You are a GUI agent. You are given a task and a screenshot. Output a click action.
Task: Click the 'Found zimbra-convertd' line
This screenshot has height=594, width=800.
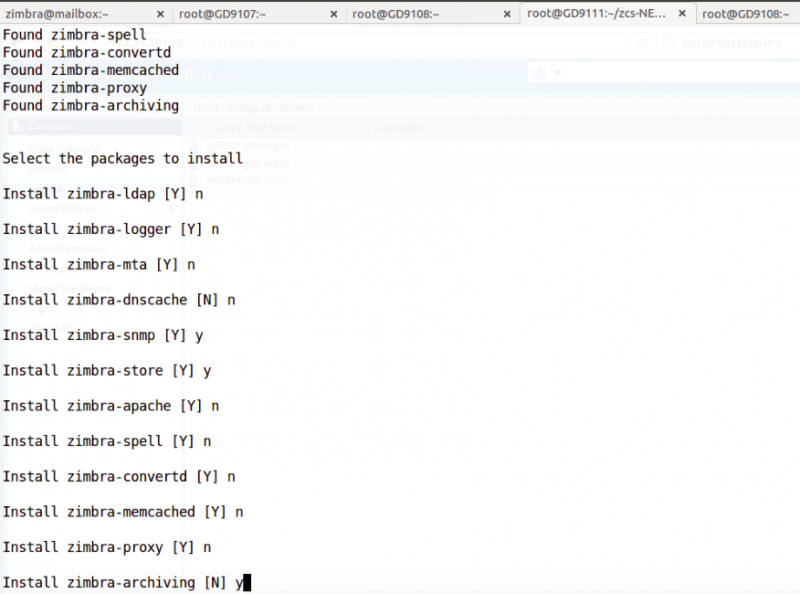point(87,53)
